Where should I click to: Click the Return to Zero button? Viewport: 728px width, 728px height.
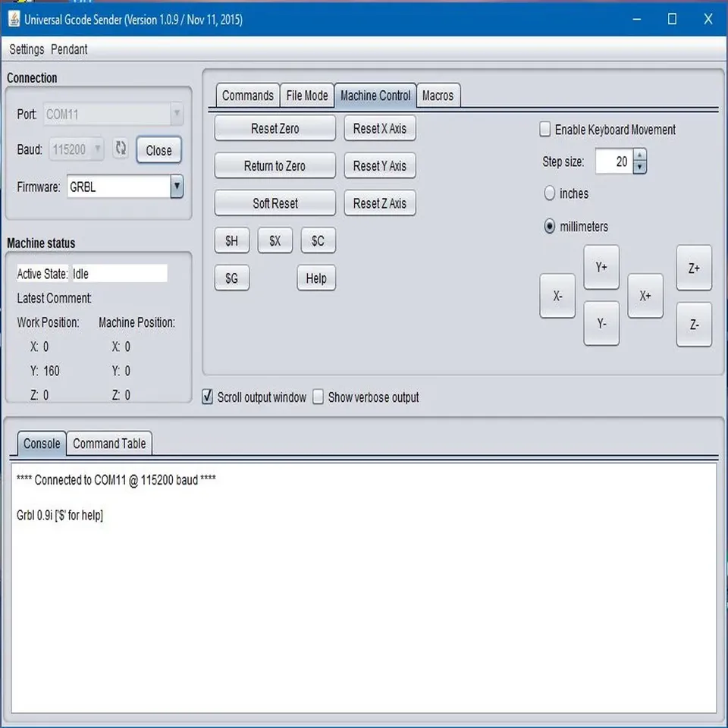pyautogui.click(x=275, y=166)
